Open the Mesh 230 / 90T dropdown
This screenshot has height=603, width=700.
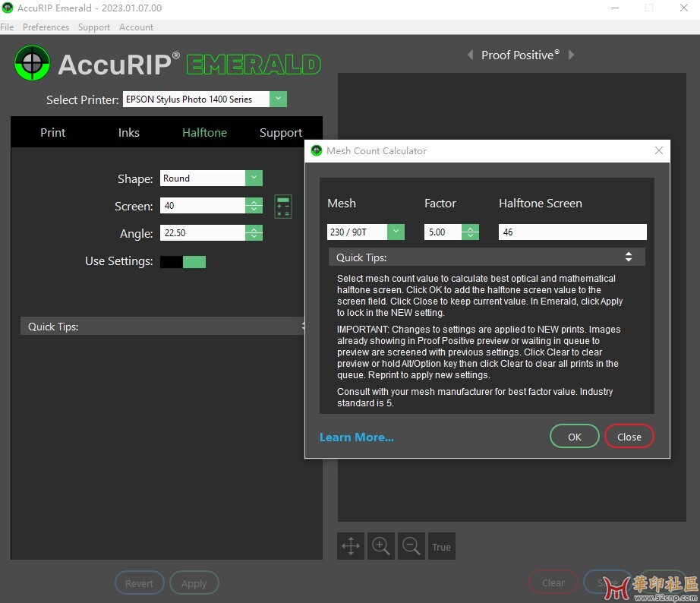coord(396,232)
